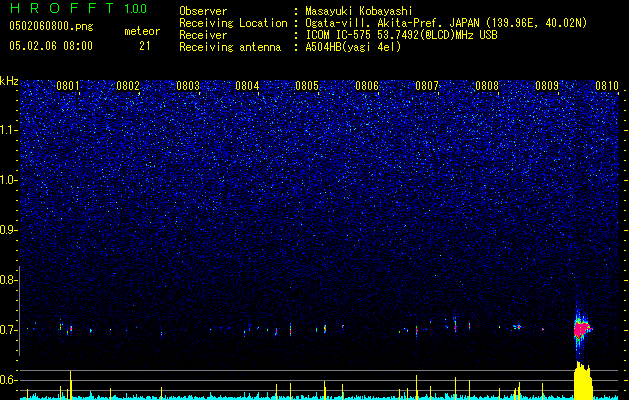
Task: Click the Ogata-vill. Akita-Pref. JAPAN location text
Action: (446, 23)
